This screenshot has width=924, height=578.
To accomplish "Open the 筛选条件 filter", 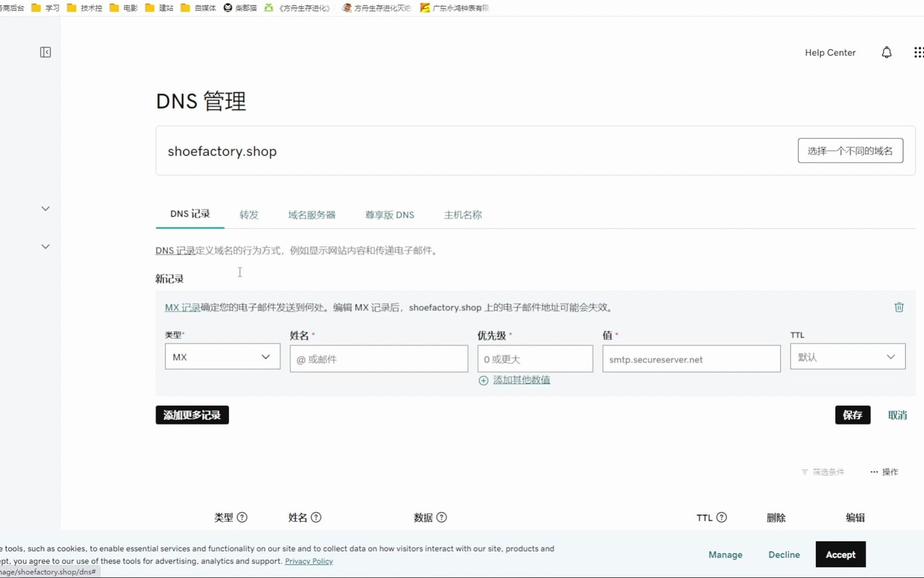I will click(823, 472).
